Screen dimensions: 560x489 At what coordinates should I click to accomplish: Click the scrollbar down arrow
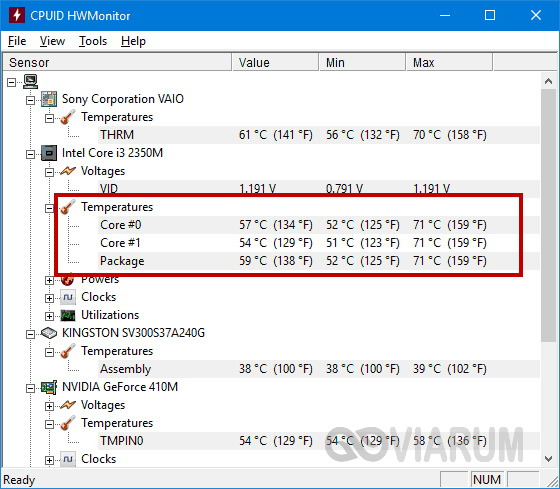point(549,458)
